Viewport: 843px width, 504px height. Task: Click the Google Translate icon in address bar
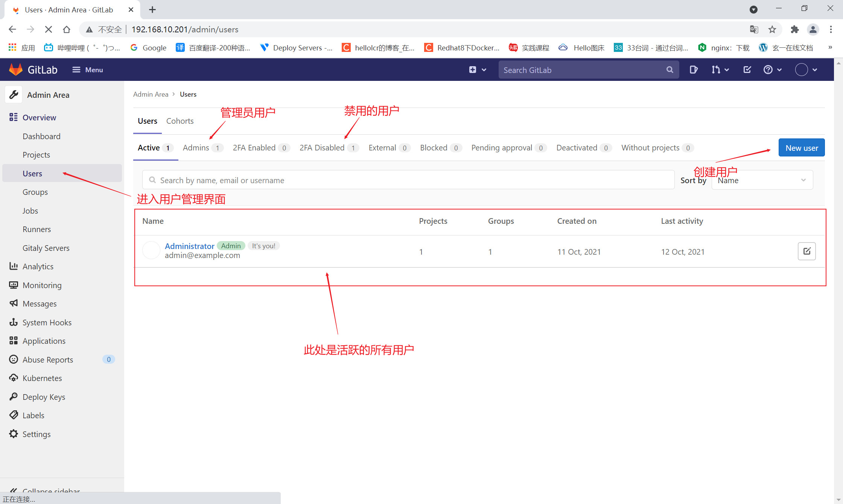click(x=754, y=29)
